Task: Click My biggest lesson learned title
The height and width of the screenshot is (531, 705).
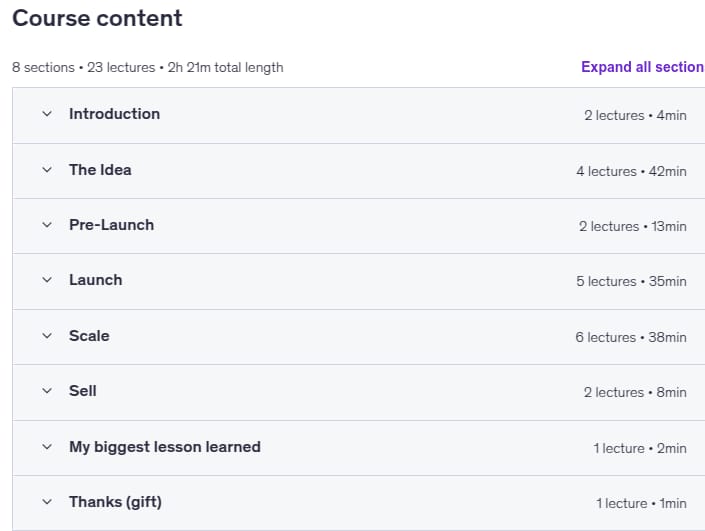Action: click(165, 447)
